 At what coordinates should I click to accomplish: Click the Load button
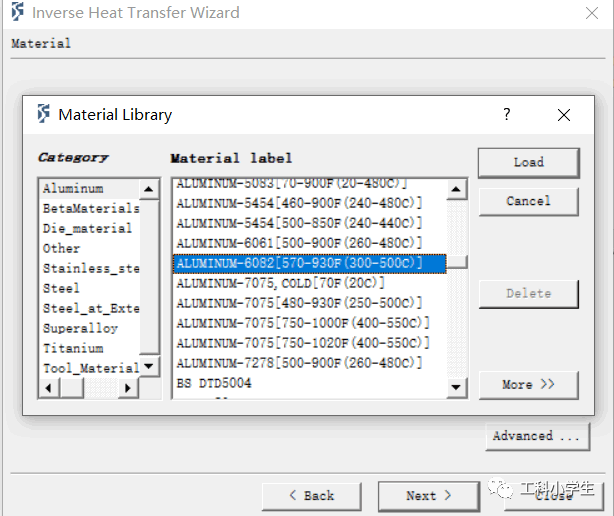point(529,162)
